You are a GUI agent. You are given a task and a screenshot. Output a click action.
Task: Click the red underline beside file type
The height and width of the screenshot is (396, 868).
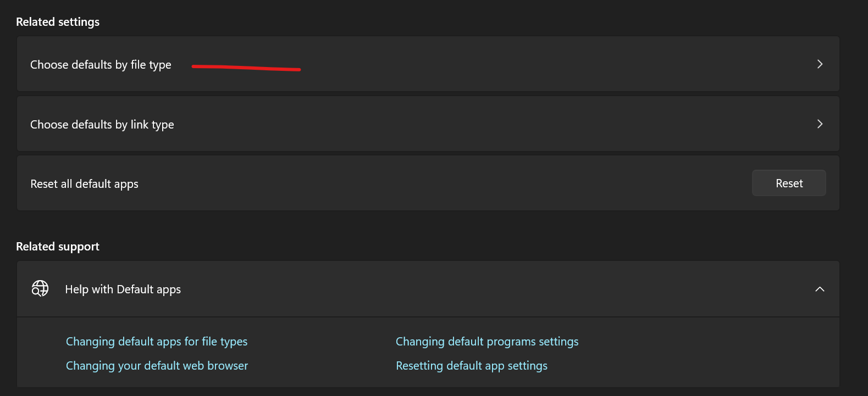[x=246, y=68]
